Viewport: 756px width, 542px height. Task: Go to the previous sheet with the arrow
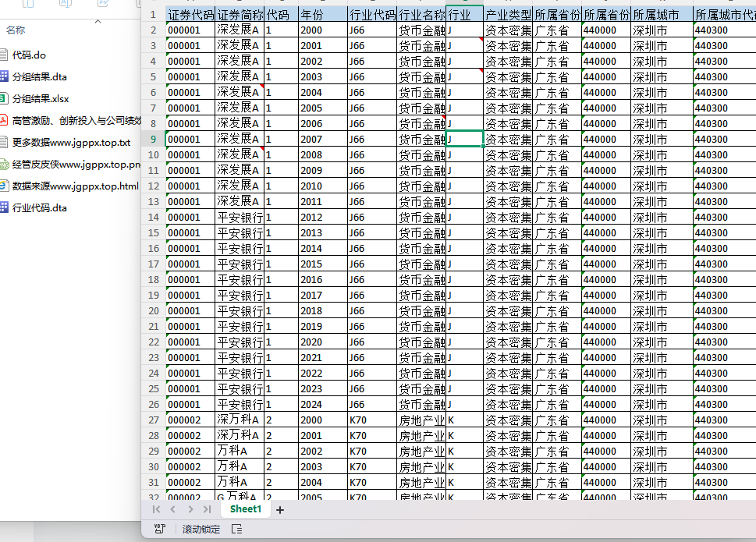173,509
